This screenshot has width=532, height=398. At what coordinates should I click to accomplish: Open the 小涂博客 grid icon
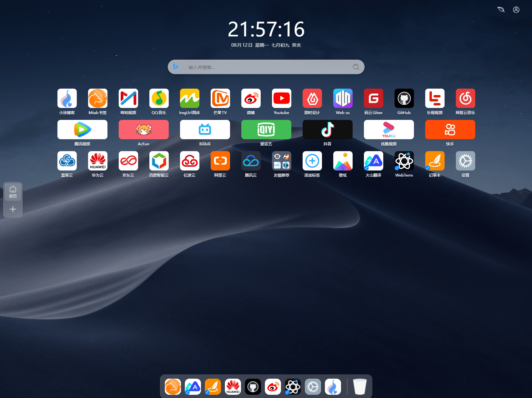[67, 98]
